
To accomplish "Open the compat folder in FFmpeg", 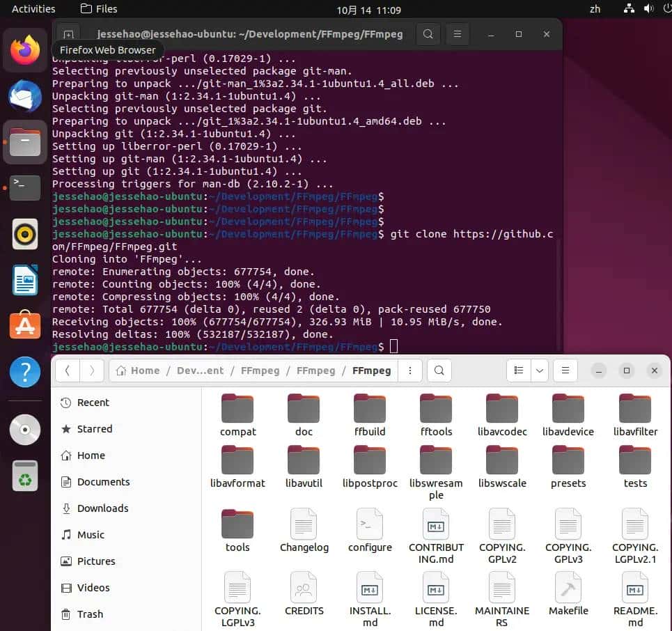I will [237, 413].
